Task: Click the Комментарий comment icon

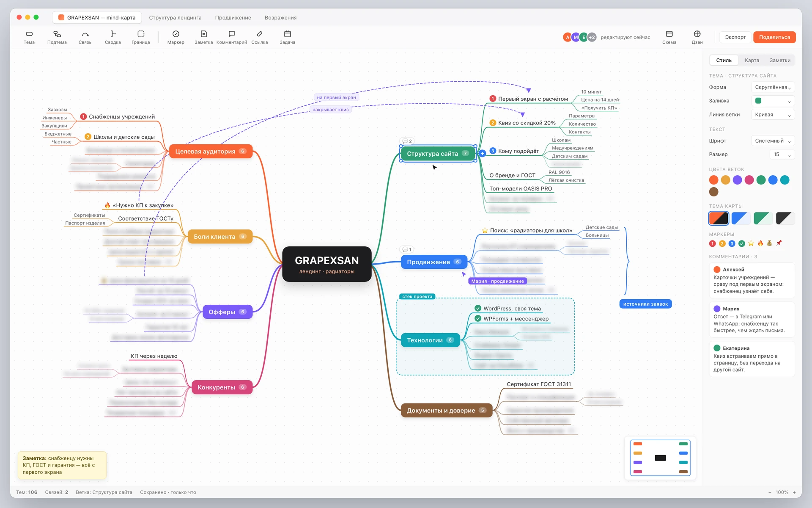Action: 232,34
